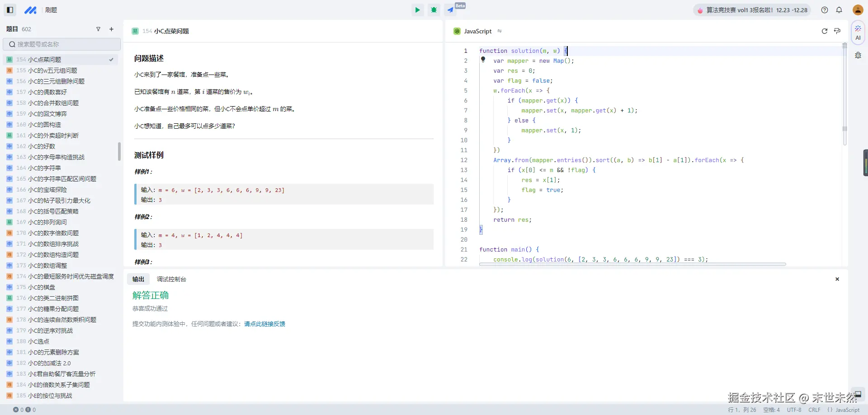
Task: Open the problem list filter icon
Action: 98,29
